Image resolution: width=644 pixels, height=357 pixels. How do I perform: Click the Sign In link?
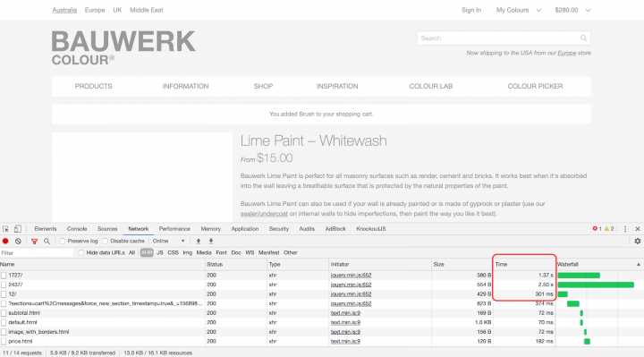click(471, 10)
